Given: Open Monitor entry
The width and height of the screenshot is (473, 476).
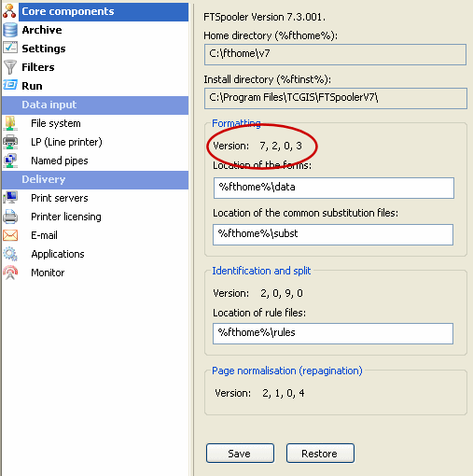Looking at the screenshot, I should click(x=48, y=273).
